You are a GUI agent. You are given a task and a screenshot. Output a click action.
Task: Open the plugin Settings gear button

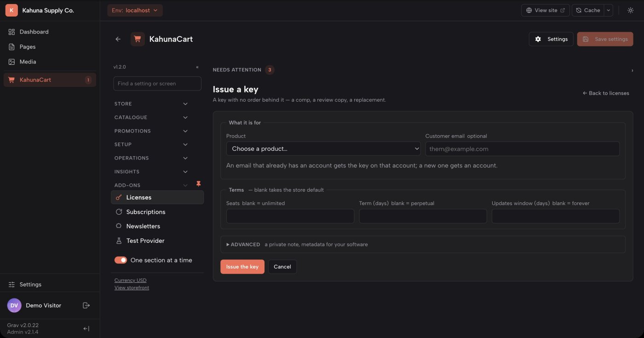[x=551, y=39]
